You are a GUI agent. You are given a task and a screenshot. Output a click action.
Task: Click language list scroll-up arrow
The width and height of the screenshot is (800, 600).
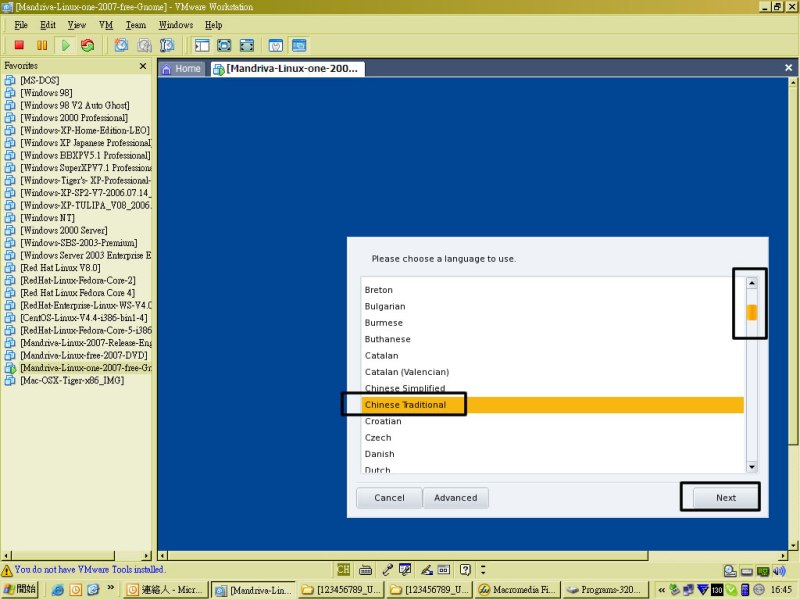pos(752,283)
